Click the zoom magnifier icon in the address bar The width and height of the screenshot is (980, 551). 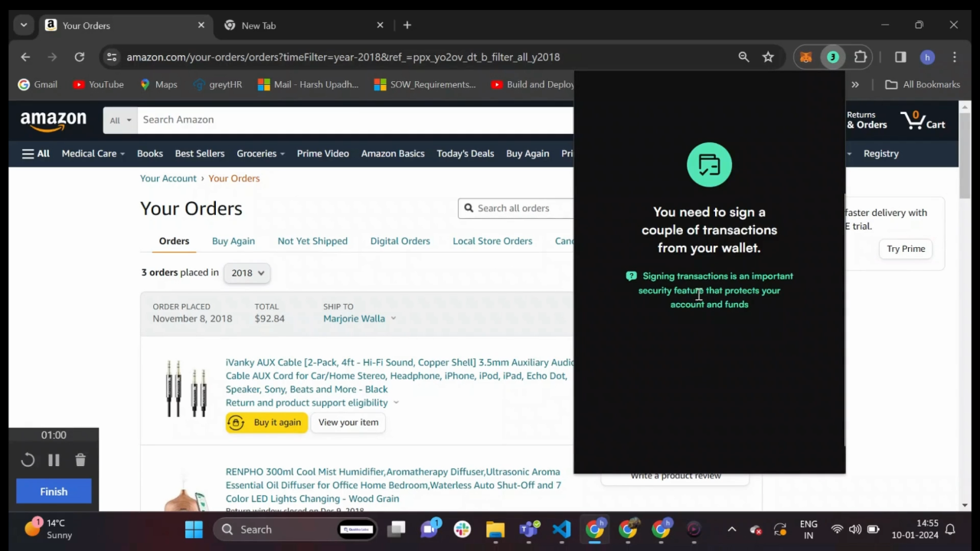tap(743, 57)
